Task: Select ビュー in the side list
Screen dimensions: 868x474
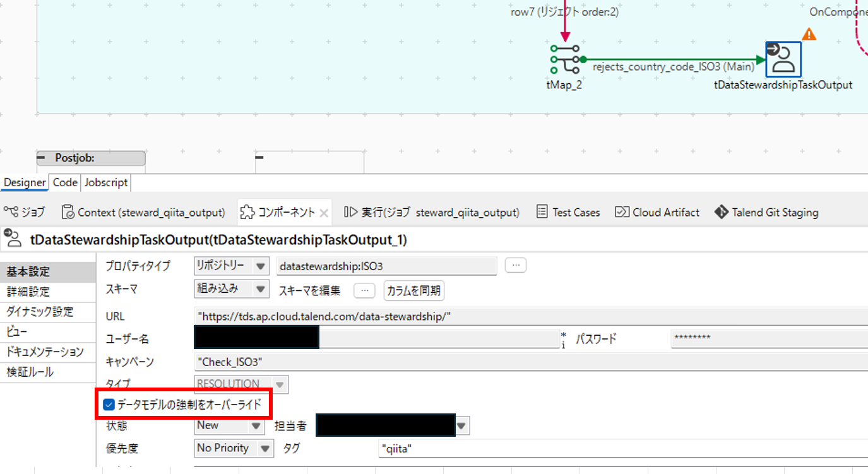Action: 48,331
